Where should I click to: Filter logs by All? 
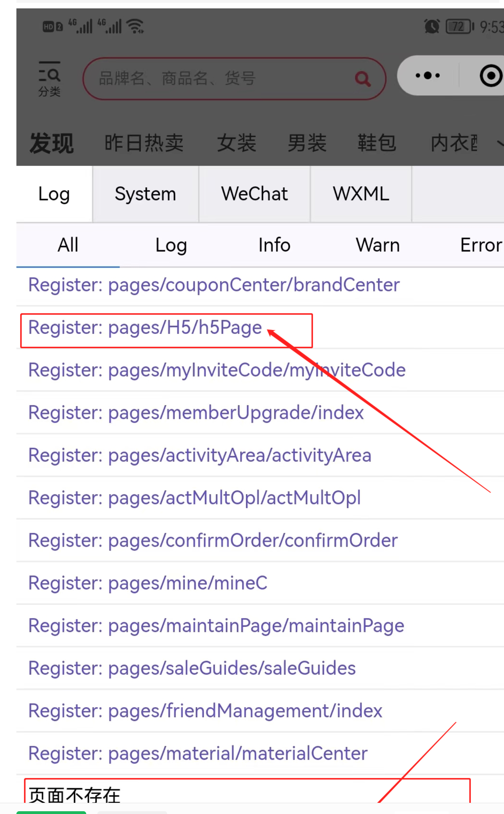(68, 245)
